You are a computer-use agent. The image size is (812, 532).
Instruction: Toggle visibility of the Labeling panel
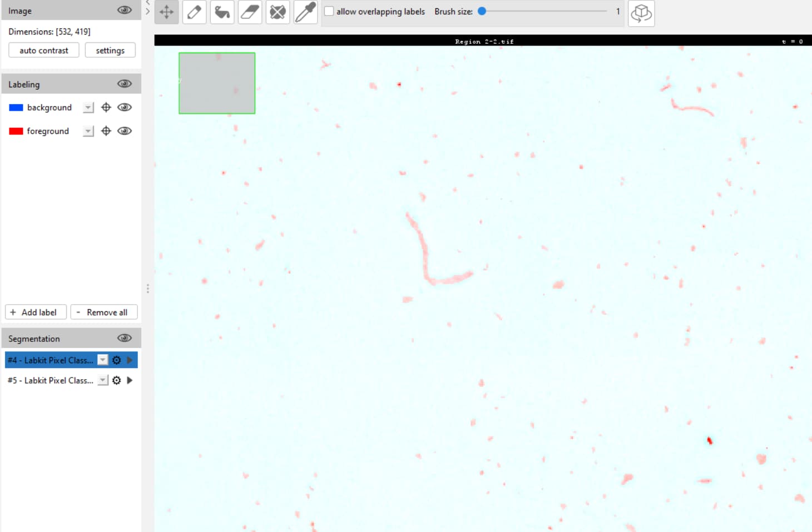[x=124, y=82]
